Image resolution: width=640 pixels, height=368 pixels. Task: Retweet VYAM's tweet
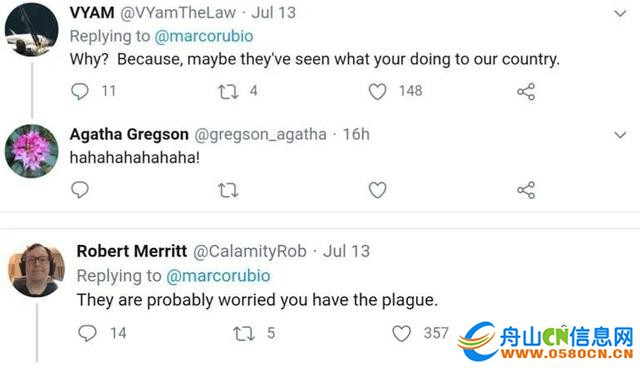(228, 91)
